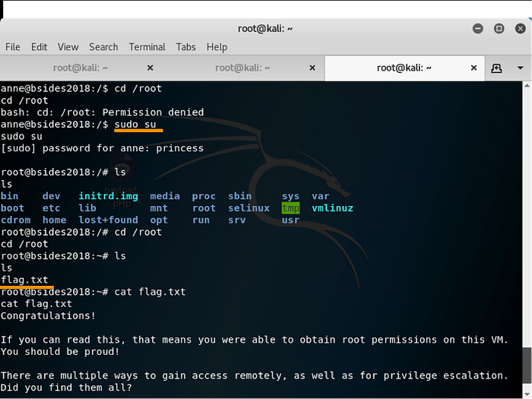The image size is (532, 399).
Task: Click the window title bar root@kali
Action: [x=265, y=28]
